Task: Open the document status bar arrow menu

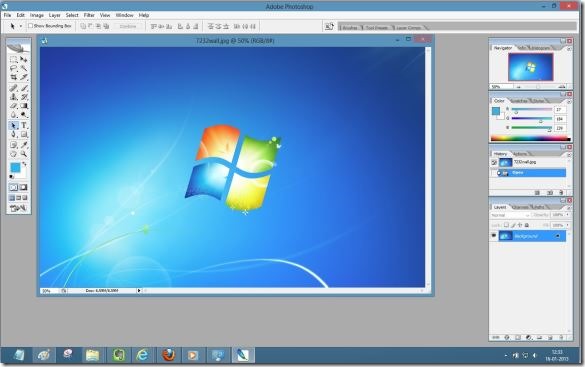Action: [139, 291]
